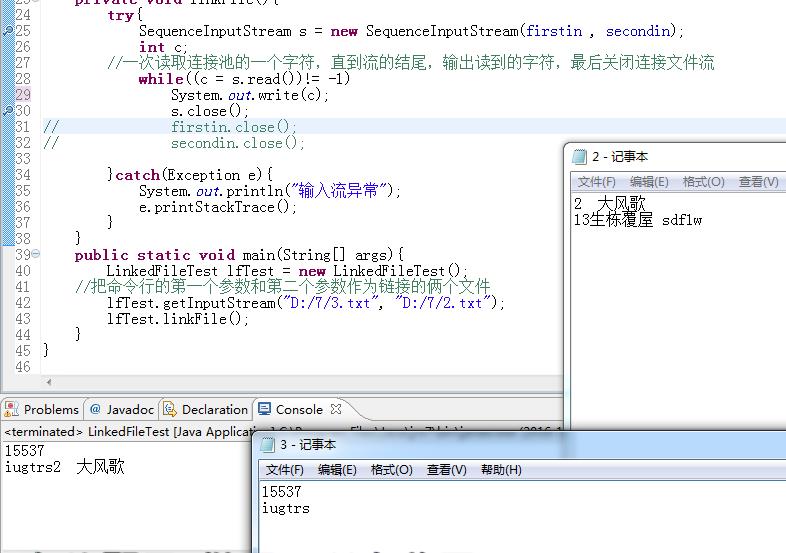Open 格式(O) menu in notepad 3
The width and height of the screenshot is (786, 553).
pyautogui.click(x=391, y=469)
